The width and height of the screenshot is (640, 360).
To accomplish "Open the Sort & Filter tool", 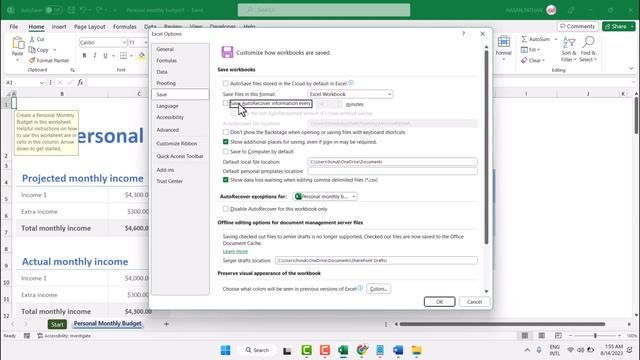I will click(569, 49).
